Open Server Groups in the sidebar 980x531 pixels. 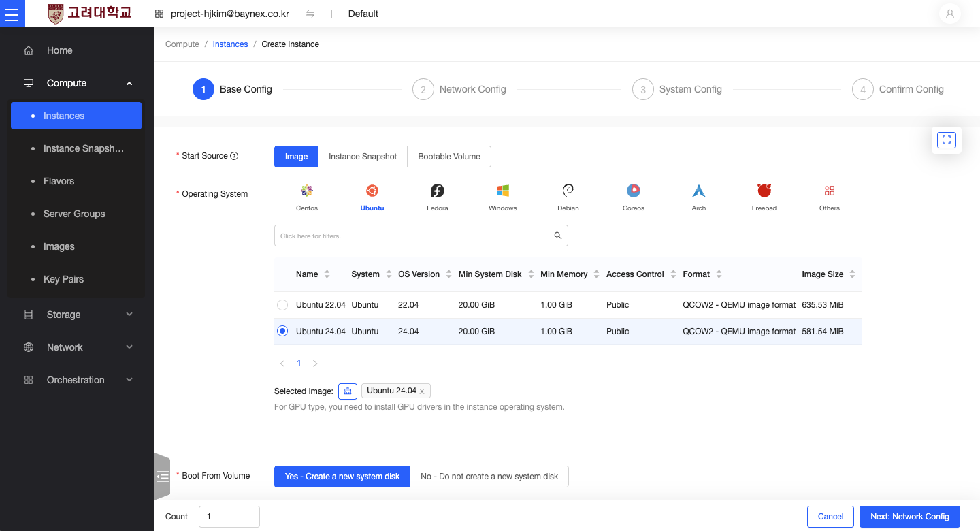[76, 214]
